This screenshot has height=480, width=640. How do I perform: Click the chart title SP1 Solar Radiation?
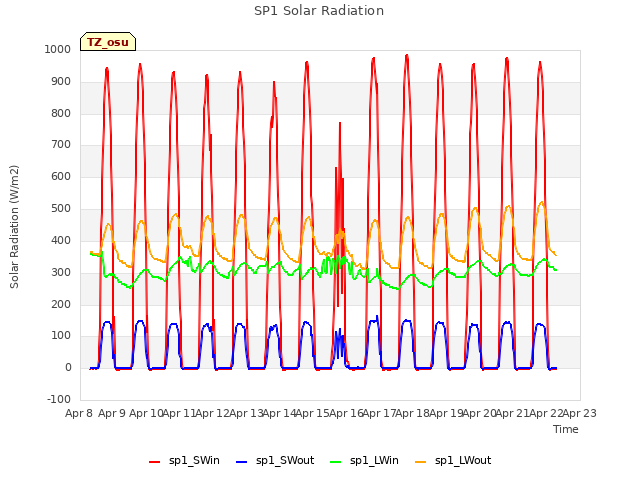click(319, 11)
